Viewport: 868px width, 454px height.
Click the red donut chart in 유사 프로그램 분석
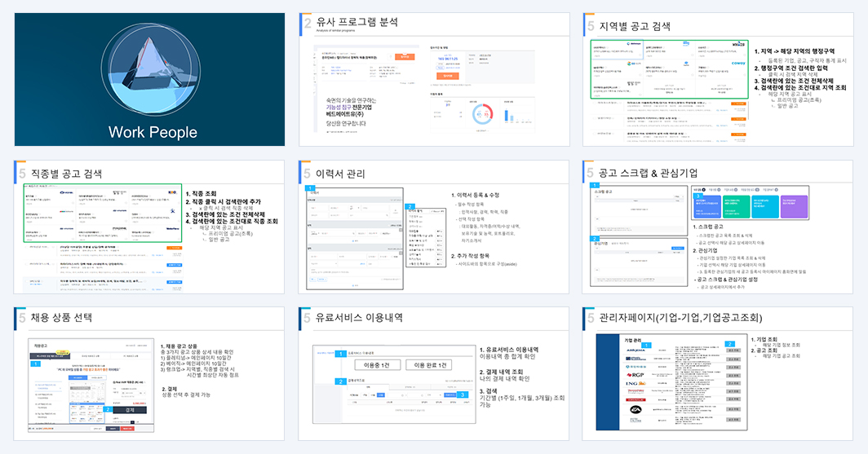(x=482, y=114)
